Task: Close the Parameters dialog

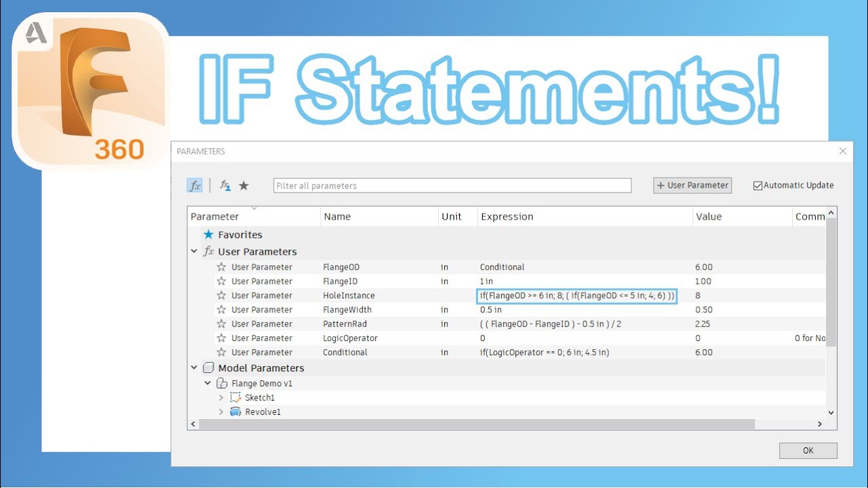Action: 843,152
